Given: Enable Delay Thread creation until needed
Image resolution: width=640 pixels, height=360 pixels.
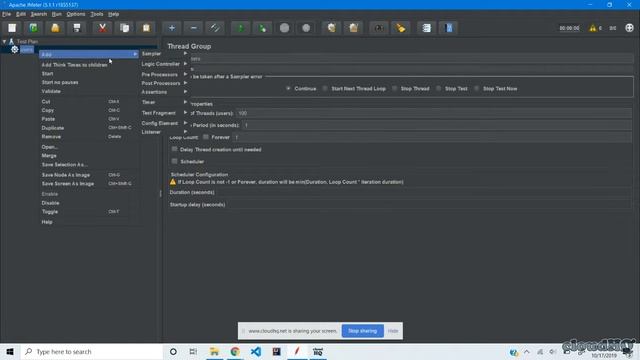Looking at the screenshot, I should click(175, 149).
